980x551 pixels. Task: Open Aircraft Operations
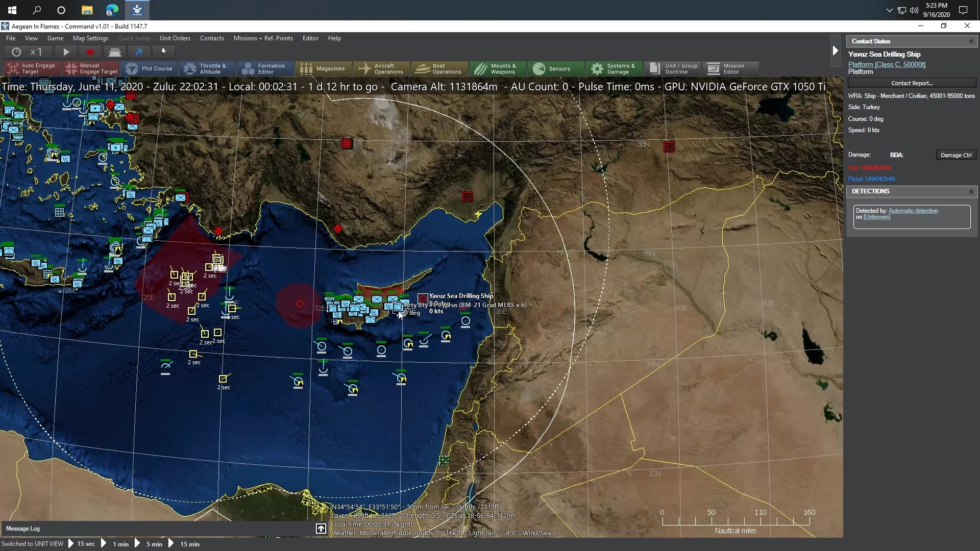tap(382, 68)
